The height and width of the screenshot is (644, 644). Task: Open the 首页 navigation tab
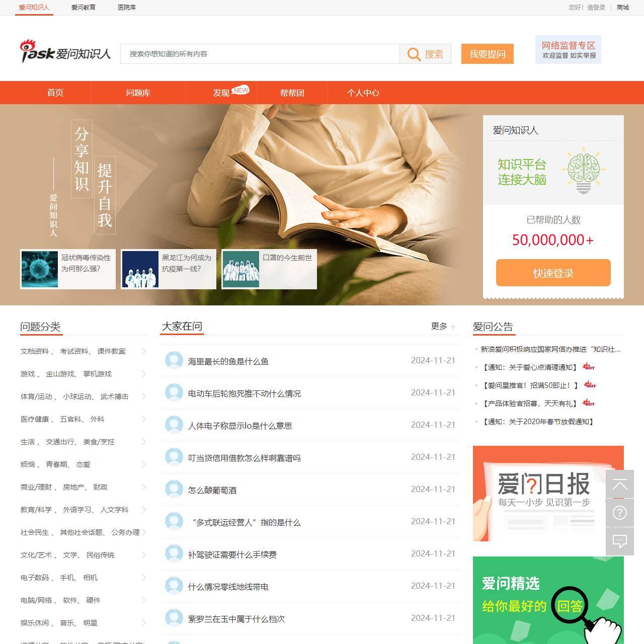click(x=55, y=93)
